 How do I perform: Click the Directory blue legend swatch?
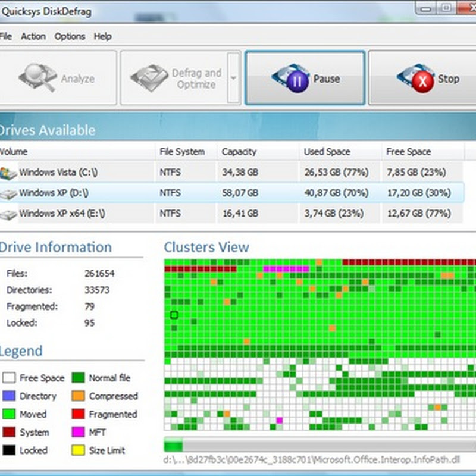[x=9, y=396]
